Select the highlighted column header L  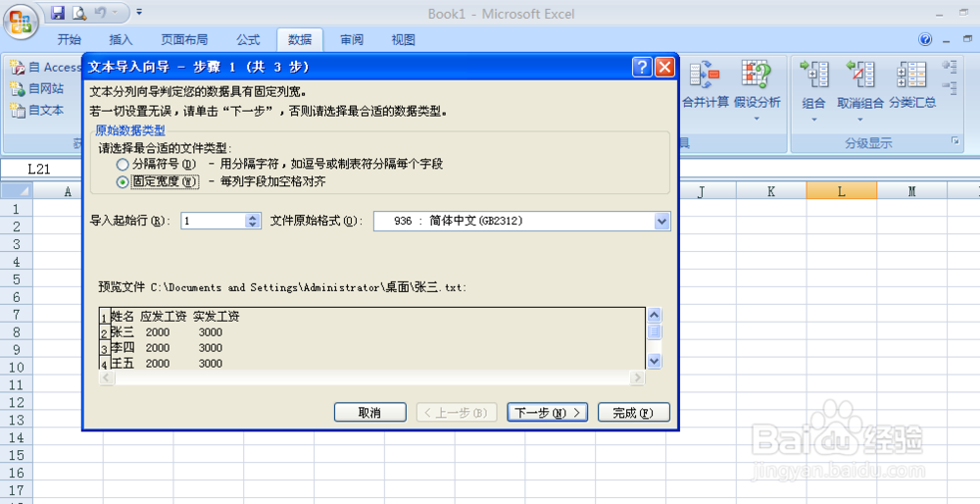tap(841, 191)
